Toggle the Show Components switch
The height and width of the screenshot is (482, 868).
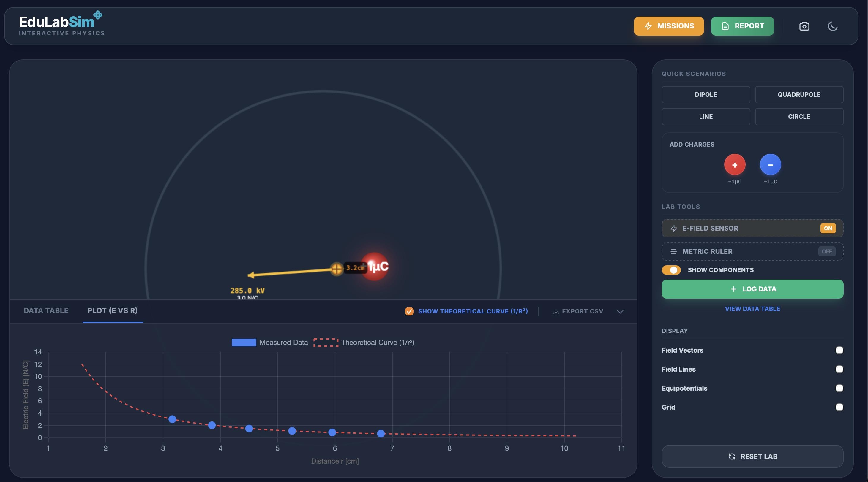(671, 270)
